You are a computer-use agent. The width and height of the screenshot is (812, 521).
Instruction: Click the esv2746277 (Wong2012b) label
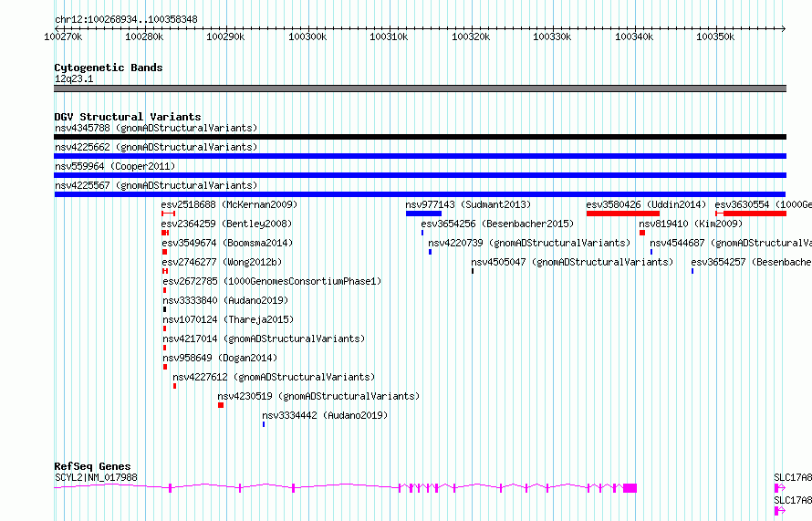(222, 262)
